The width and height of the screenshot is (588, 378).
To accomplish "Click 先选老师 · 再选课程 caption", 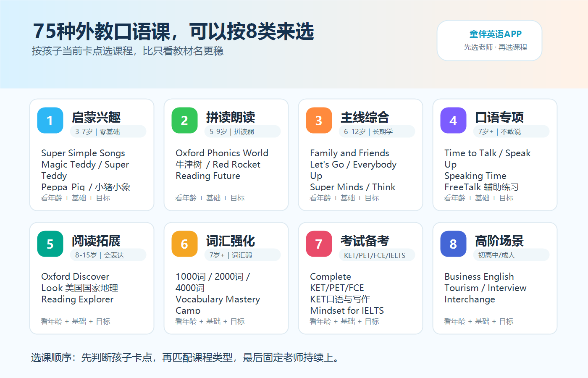I will (x=496, y=47).
